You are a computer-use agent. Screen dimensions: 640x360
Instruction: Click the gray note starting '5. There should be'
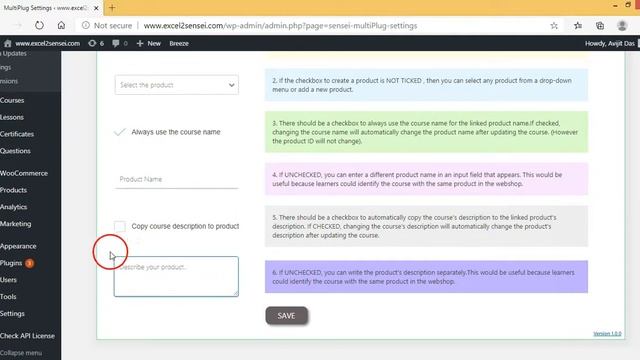tap(427, 226)
